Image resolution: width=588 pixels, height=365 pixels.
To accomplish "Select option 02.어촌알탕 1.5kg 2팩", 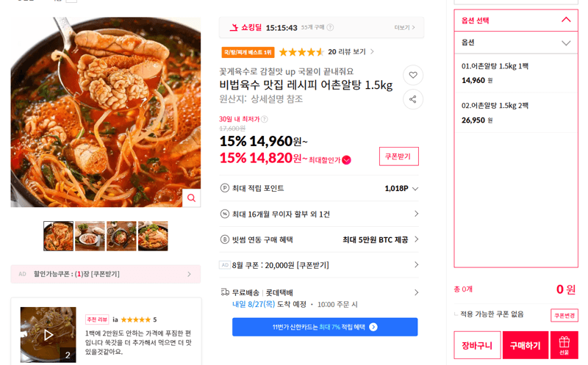I will pyautogui.click(x=516, y=113).
